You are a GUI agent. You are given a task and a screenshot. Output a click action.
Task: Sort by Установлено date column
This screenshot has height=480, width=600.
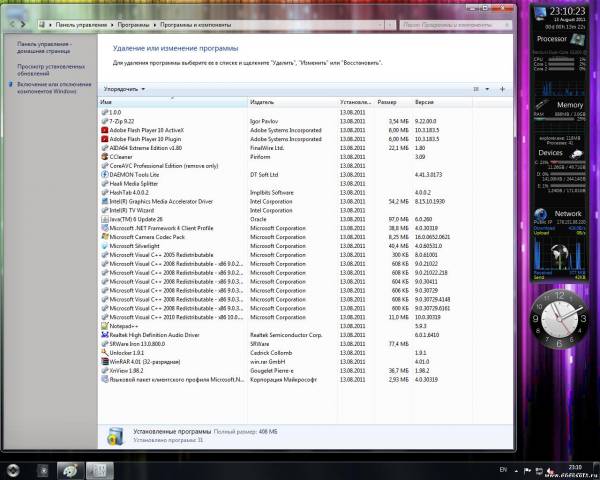click(356, 102)
